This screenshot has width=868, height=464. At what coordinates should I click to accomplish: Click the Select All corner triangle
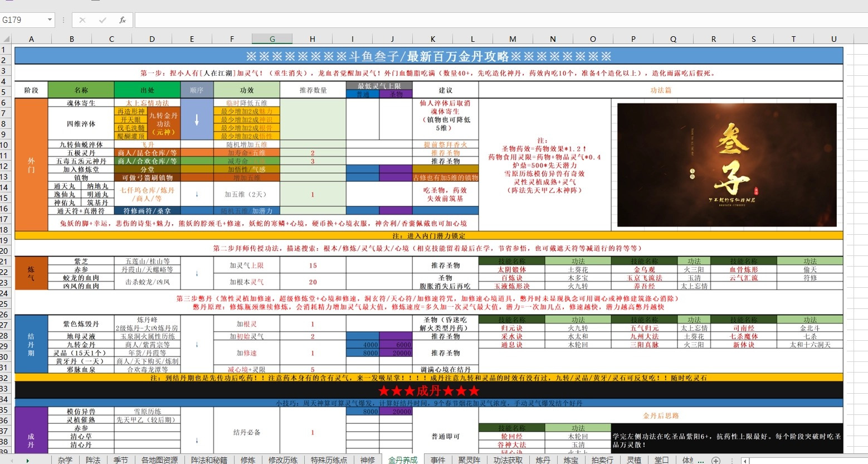(6, 39)
